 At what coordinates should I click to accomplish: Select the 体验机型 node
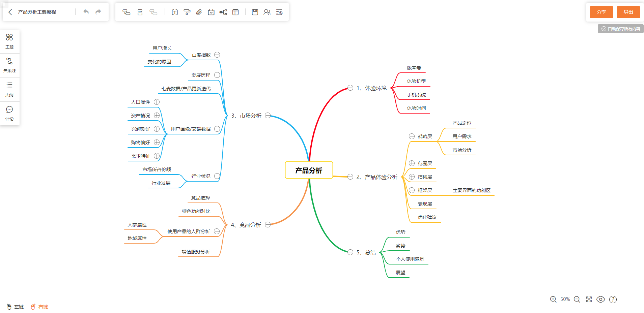click(416, 81)
